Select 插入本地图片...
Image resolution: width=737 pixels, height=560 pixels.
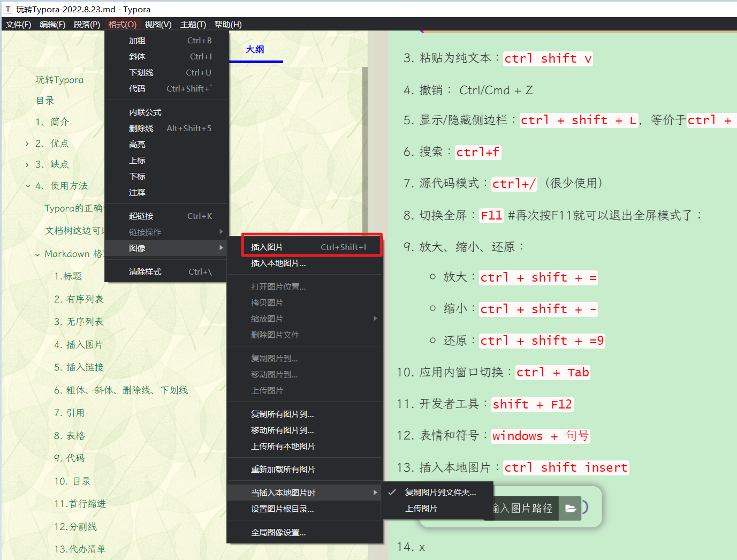(305, 263)
